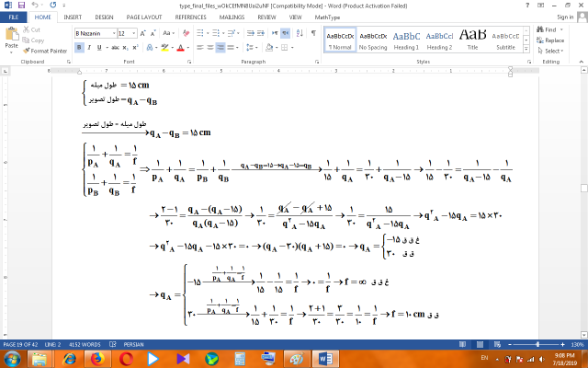The width and height of the screenshot is (588, 368).
Task: Open the Change Case dropdown
Action: pos(169,33)
